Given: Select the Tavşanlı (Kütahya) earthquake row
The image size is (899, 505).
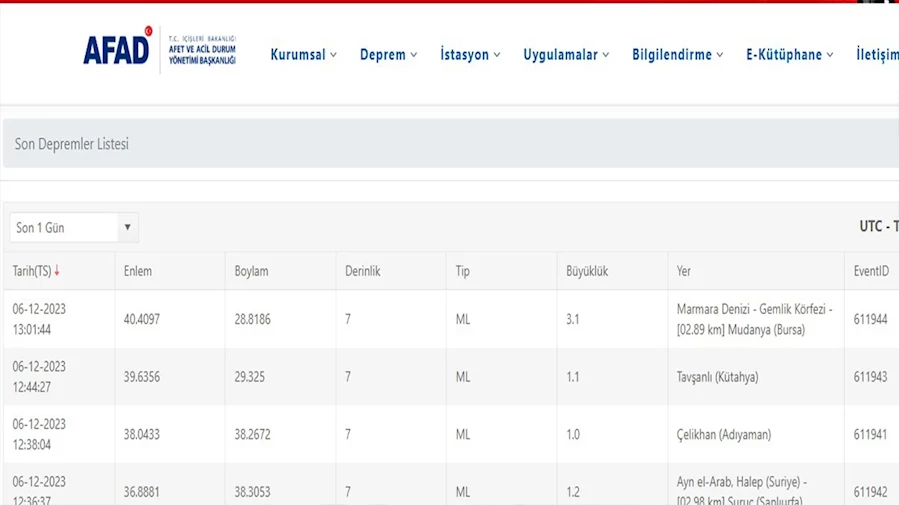Looking at the screenshot, I should 717,377.
